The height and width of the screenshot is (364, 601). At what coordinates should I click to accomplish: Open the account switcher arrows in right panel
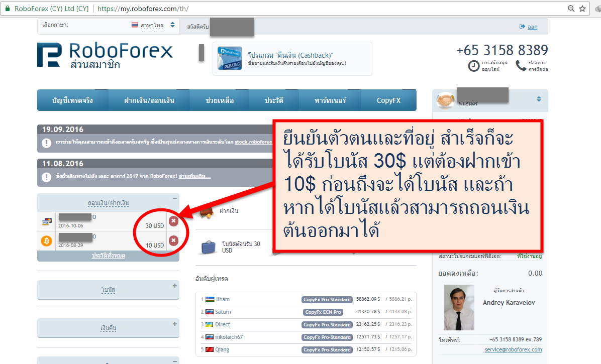tap(539, 99)
